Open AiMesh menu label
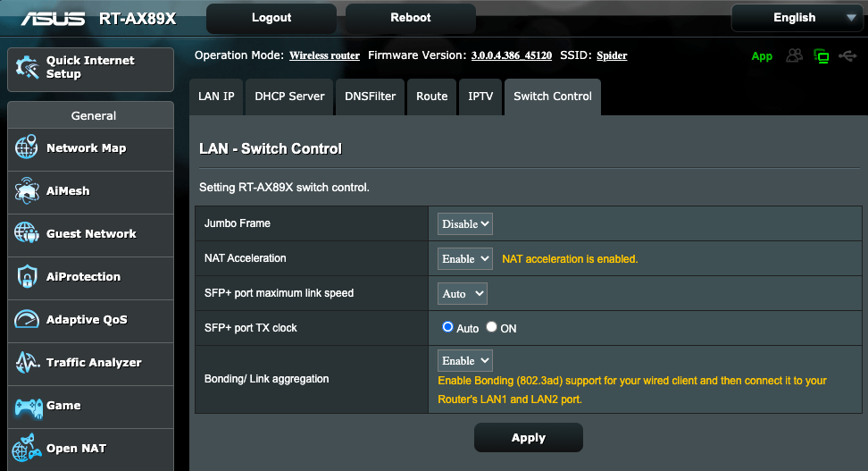The image size is (868, 471). click(68, 190)
